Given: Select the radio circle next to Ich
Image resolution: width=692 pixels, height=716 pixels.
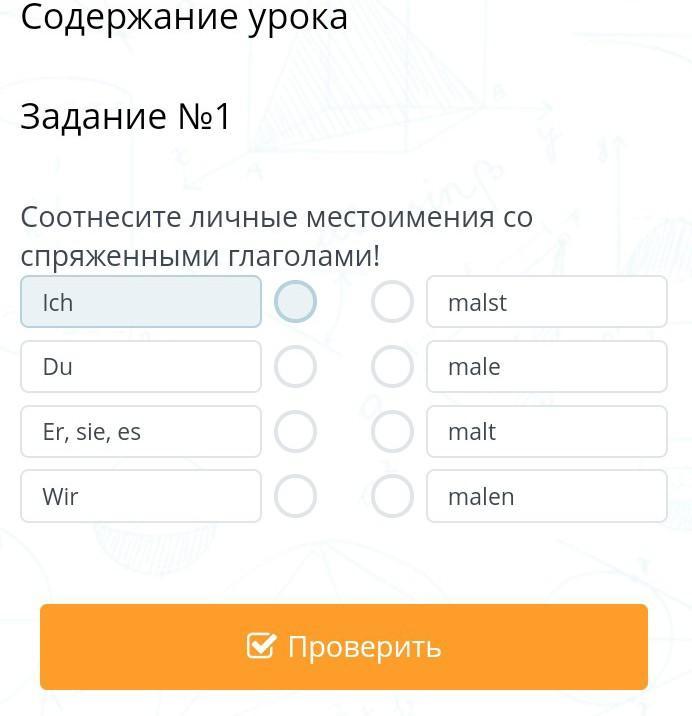Looking at the screenshot, I should pyautogui.click(x=295, y=302).
